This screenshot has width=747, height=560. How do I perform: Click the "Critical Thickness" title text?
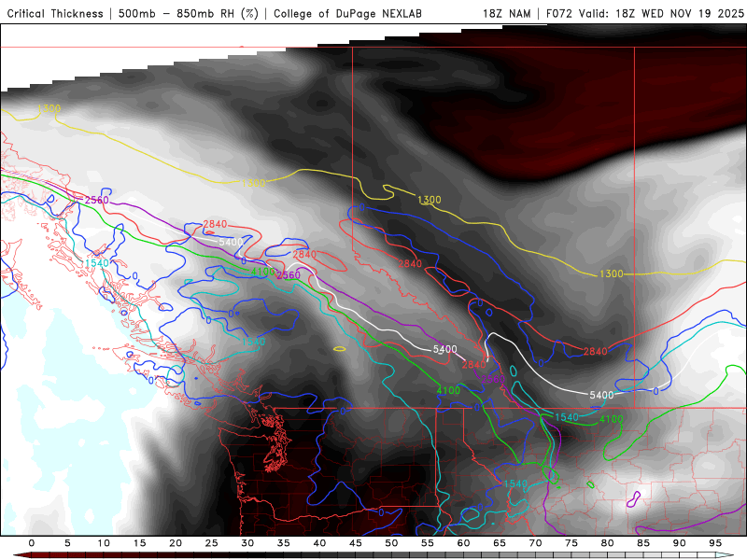click(x=55, y=13)
